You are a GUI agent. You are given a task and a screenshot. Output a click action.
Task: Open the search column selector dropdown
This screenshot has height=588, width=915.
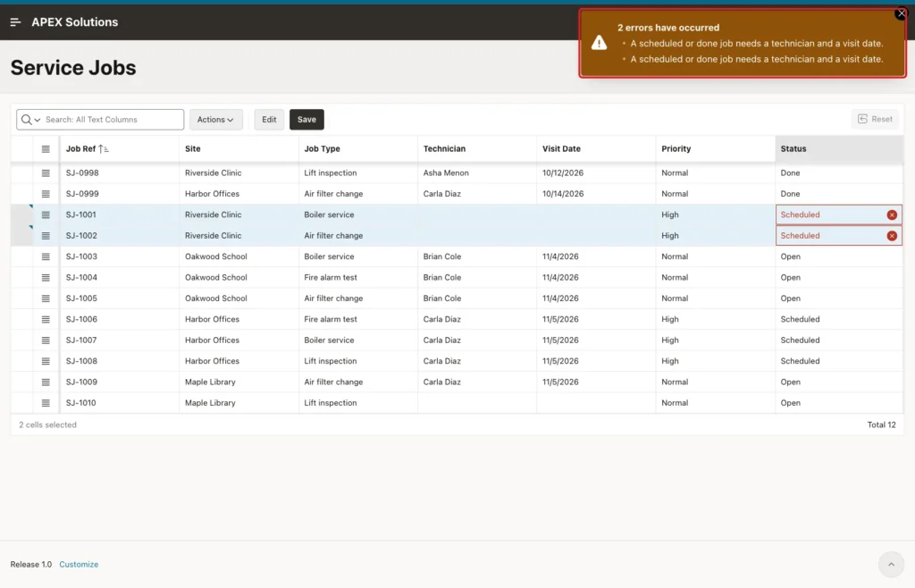[30, 120]
